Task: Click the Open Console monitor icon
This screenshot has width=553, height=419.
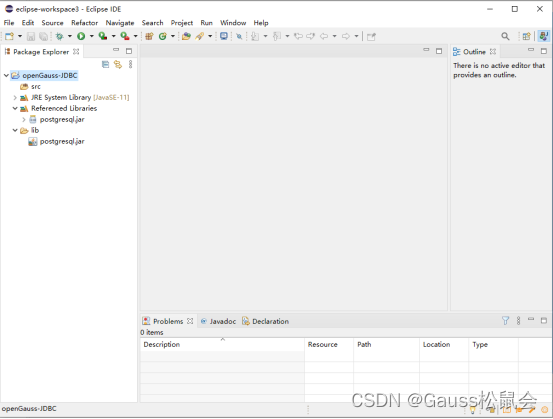Action: pos(224,36)
